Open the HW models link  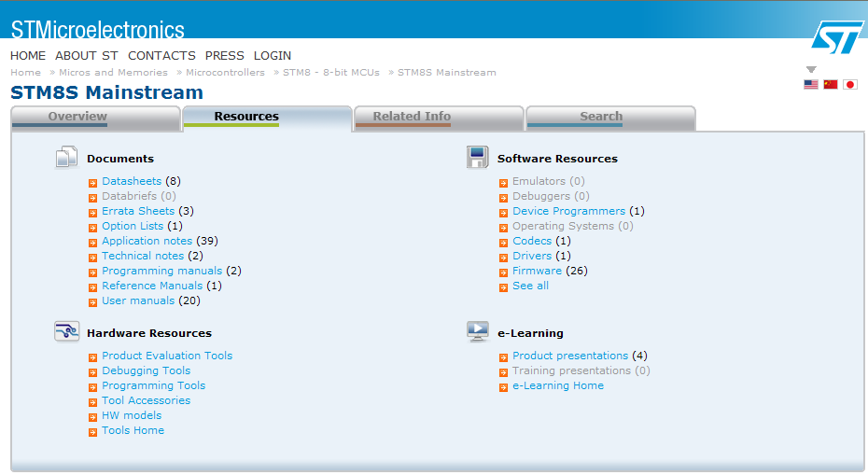[x=132, y=415]
